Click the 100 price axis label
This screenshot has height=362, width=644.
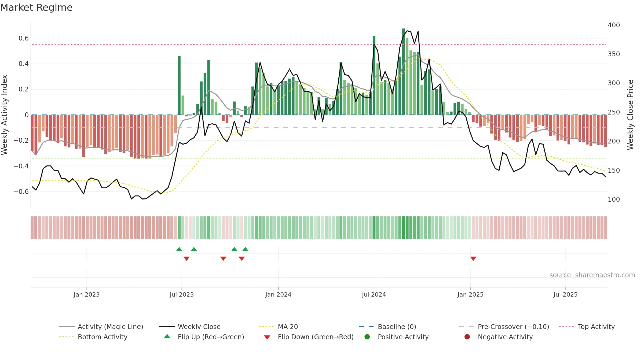click(x=614, y=200)
